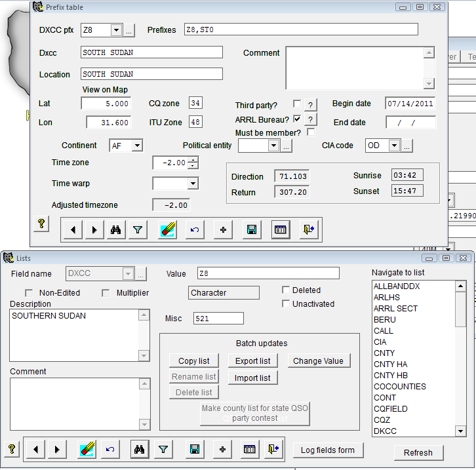Open grid view in Lists window toolbar
This screenshot has height=470, width=476.
pyautogui.click(x=250, y=450)
